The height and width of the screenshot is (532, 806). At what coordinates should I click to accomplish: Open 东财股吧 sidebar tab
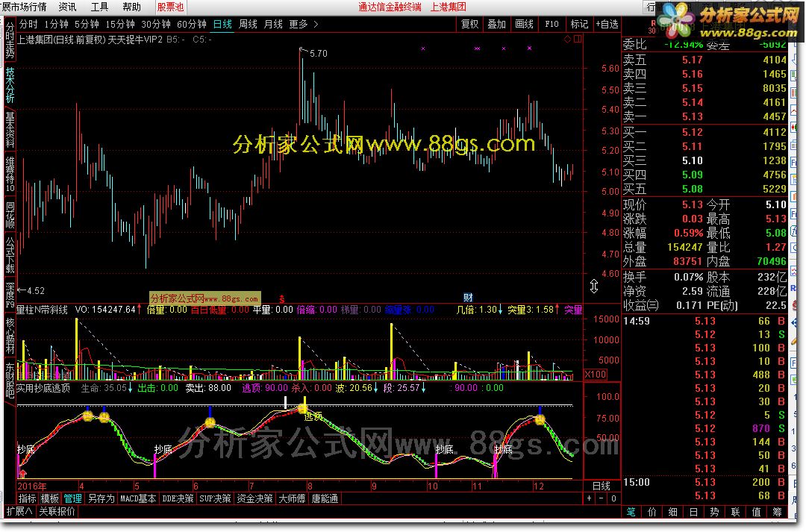pyautogui.click(x=10, y=381)
